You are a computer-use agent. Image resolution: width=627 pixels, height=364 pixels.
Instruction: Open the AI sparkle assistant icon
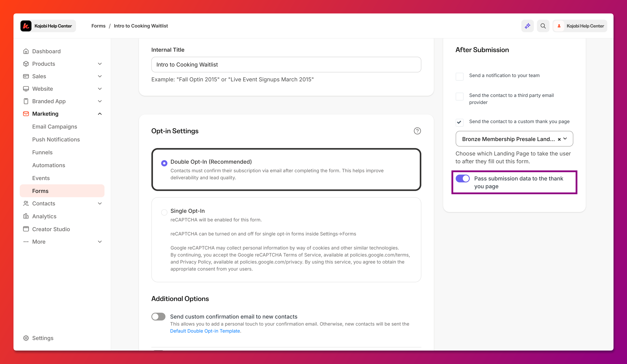527,26
